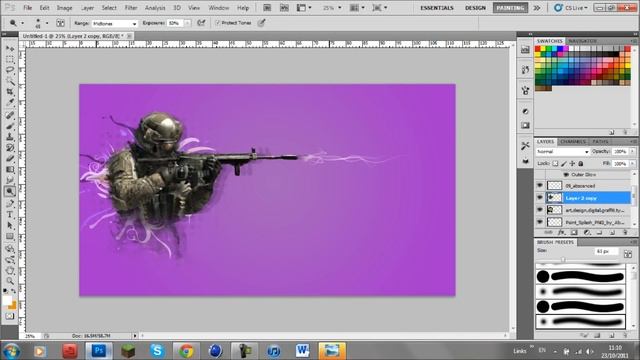Screen dimensions: 640x360
Task: Toggle lock image pixels
Action: coord(564,164)
